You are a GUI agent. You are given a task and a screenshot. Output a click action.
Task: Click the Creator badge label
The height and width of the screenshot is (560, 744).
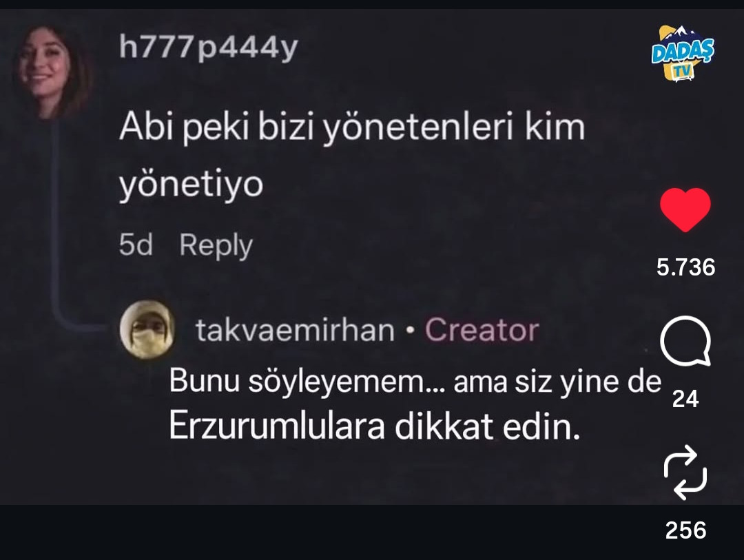tap(482, 329)
